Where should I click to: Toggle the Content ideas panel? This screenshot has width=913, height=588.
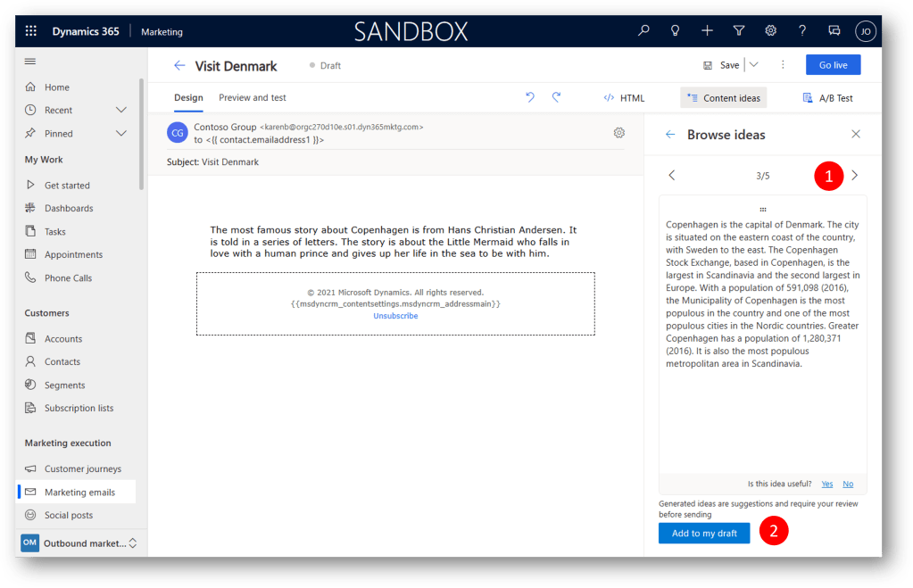[x=723, y=98]
